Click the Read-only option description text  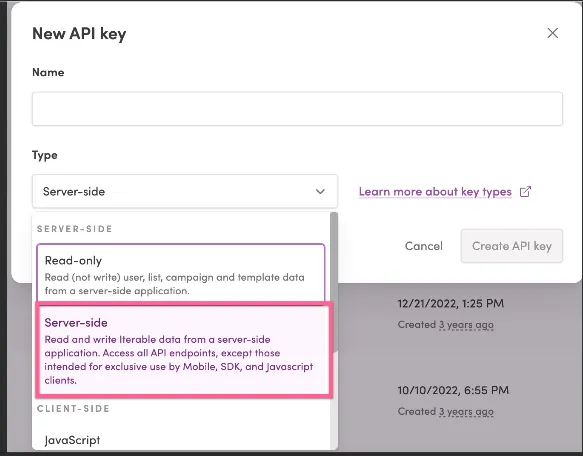point(174,284)
